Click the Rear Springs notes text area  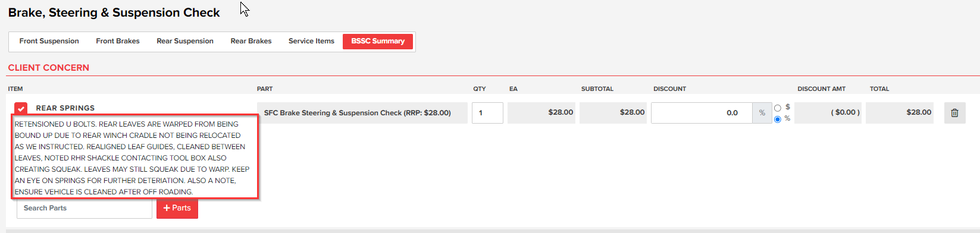[135, 158]
